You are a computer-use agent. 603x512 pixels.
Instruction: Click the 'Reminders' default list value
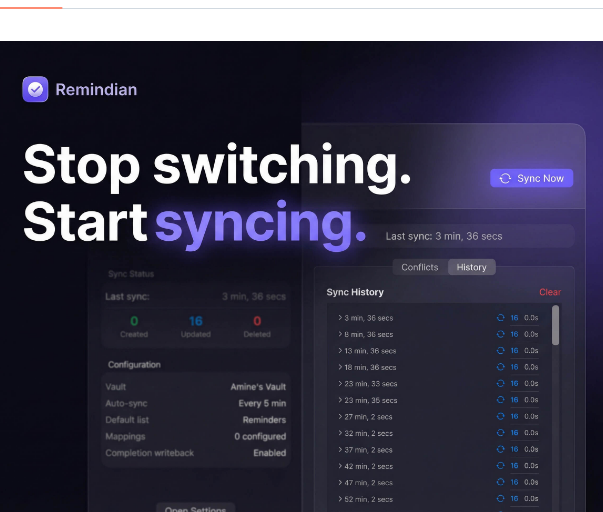click(264, 420)
